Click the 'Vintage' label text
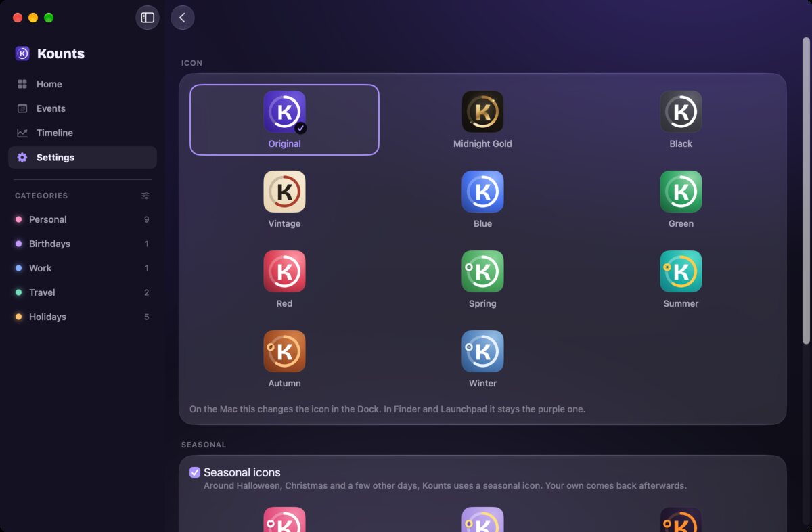Image resolution: width=812 pixels, height=532 pixels. click(x=284, y=223)
